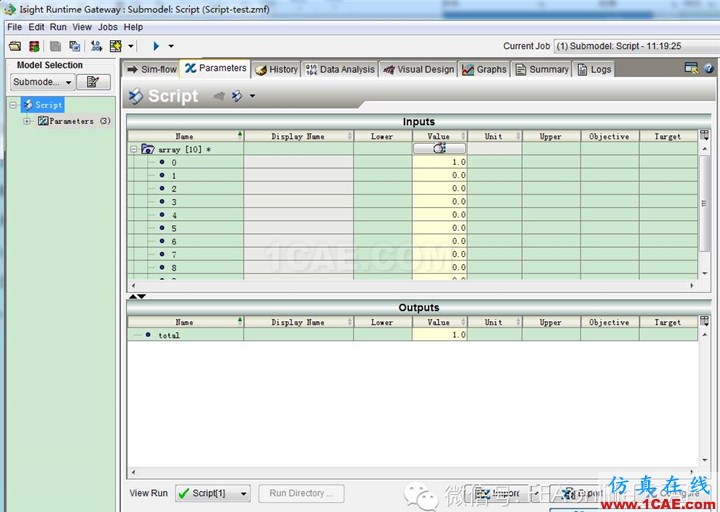Click the preferences window icon at top right
720x512 pixels.
click(x=691, y=68)
